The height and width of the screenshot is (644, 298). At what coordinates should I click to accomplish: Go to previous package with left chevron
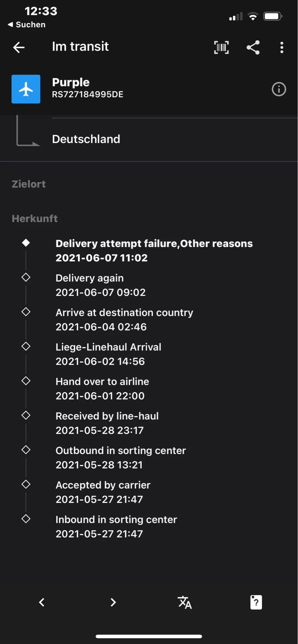coord(42,602)
